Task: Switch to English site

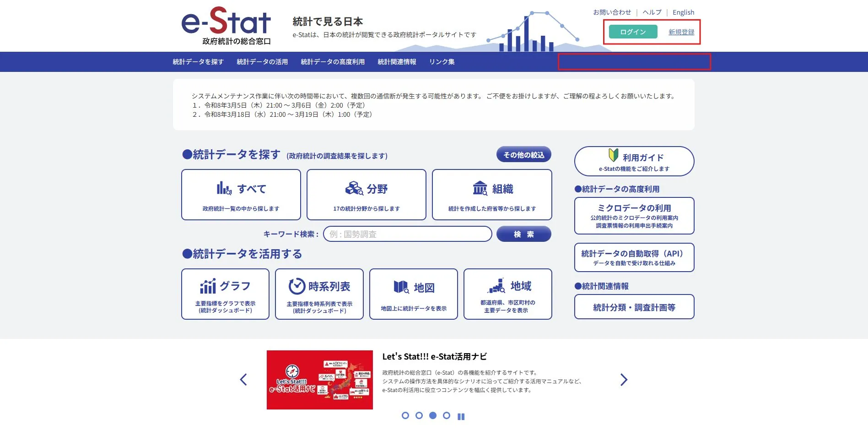Action: tap(683, 12)
